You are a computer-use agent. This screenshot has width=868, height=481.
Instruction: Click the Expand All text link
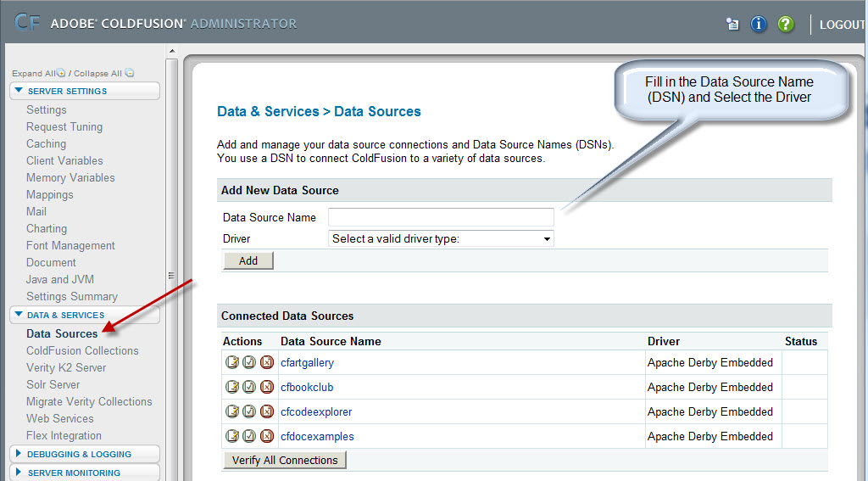coord(34,73)
